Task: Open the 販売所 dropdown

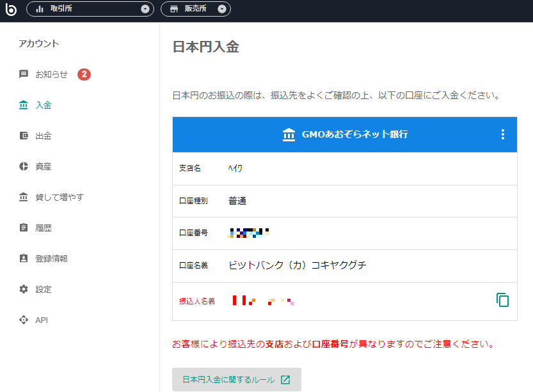Action: [195, 9]
